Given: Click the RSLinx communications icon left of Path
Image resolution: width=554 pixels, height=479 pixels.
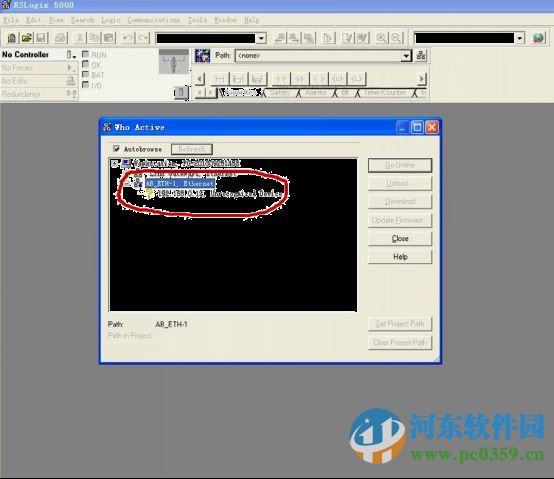Looking at the screenshot, I should [202, 56].
